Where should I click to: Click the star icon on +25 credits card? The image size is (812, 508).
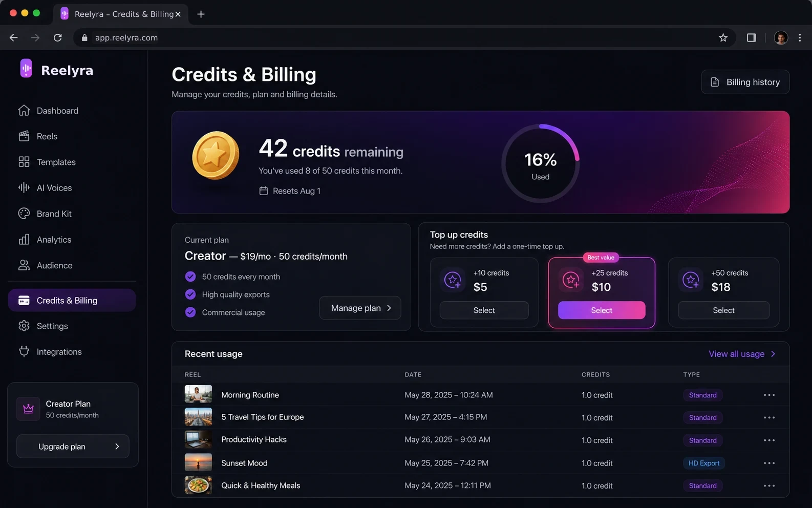571,280
